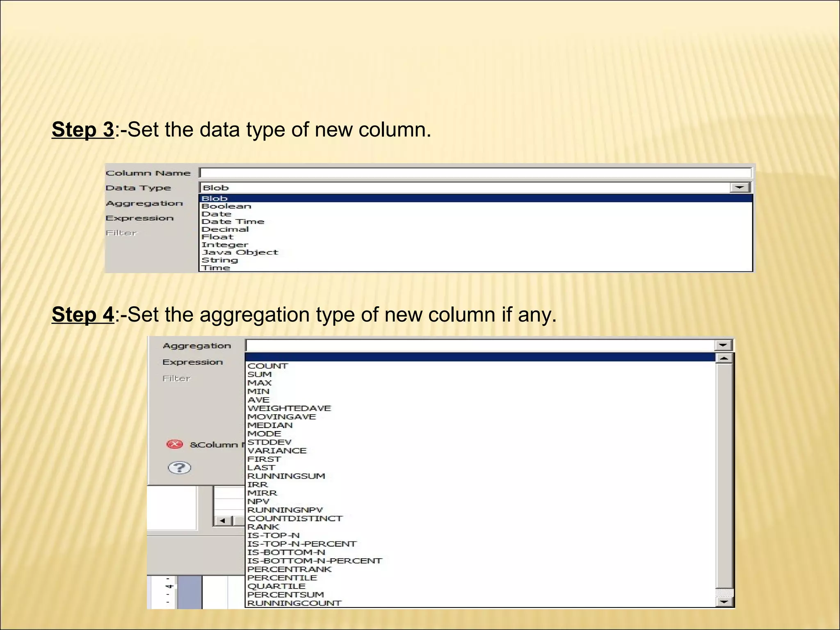Choose IS-BOTTOM-N-PERCENT aggregation
The width and height of the screenshot is (840, 630).
pos(480,561)
